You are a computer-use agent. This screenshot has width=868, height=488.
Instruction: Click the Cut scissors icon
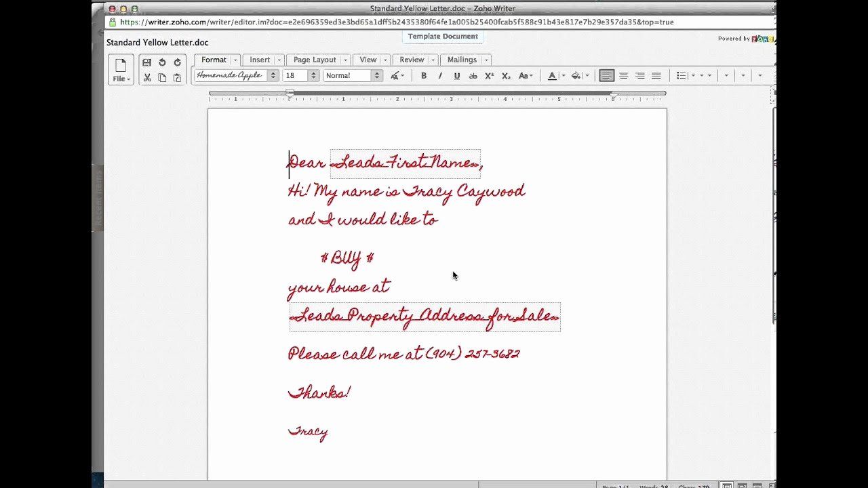coord(147,78)
